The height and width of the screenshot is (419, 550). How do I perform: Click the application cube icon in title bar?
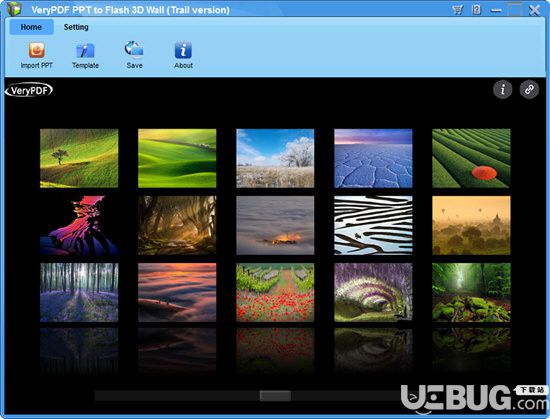tap(14, 8)
